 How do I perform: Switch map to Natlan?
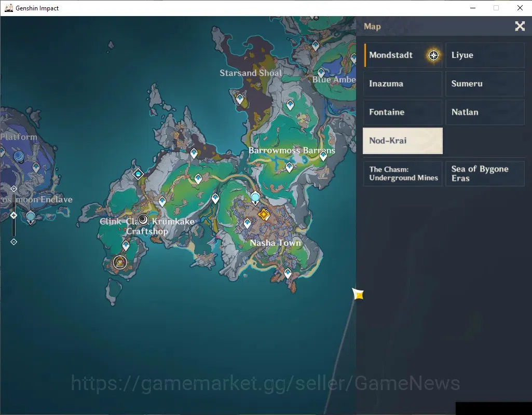click(x=485, y=112)
